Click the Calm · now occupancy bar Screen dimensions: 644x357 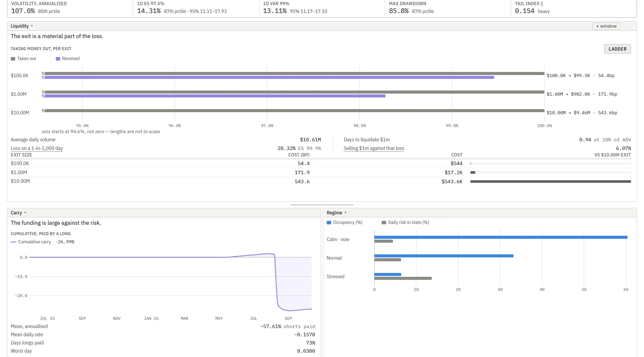[x=501, y=237]
